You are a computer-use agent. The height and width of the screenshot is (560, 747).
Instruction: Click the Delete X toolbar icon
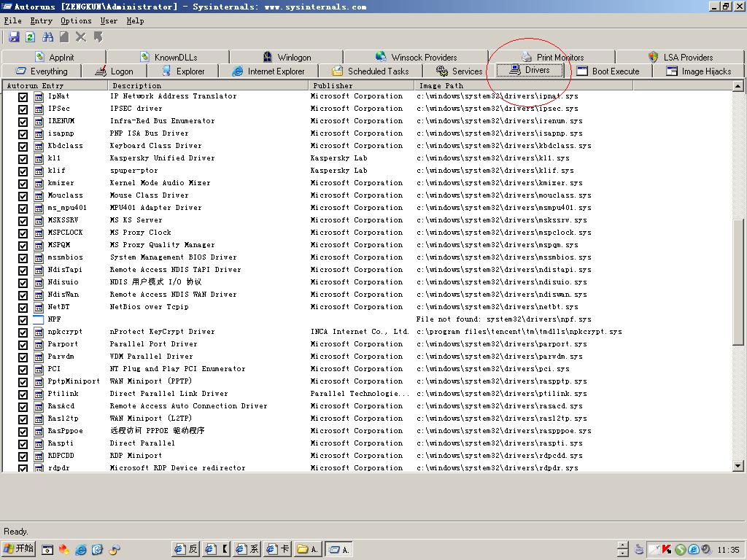coord(81,37)
